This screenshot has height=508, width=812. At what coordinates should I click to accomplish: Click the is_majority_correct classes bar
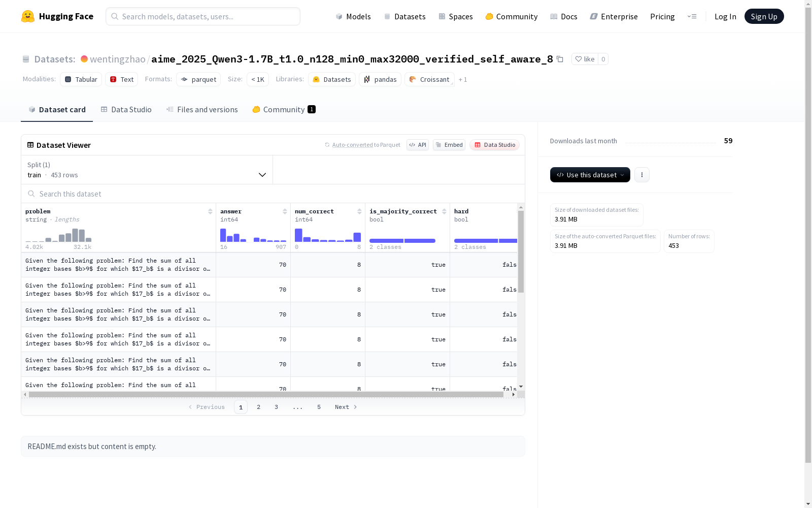pos(402,241)
